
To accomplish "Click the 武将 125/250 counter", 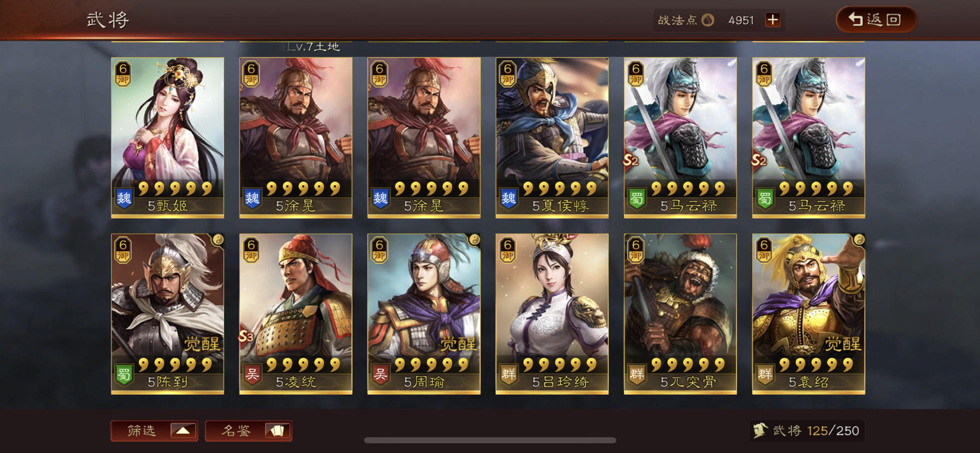I will click(807, 431).
